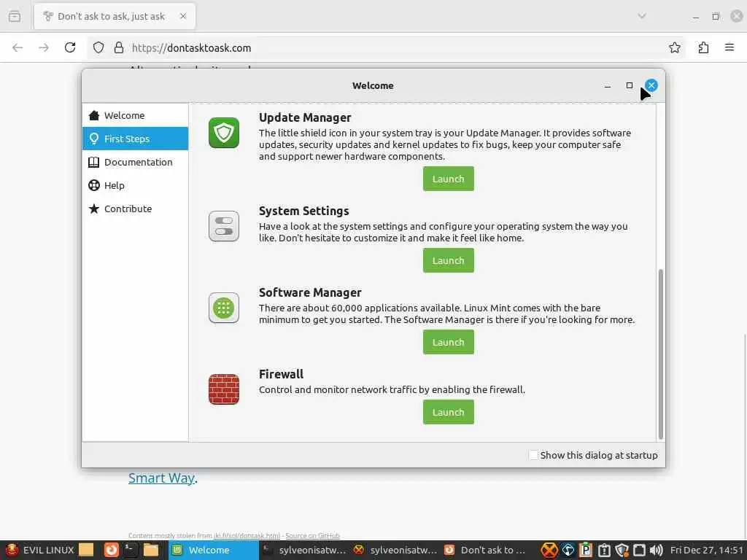747x560 pixels.
Task: Open the clock showing Fri Dec 27
Action: [x=706, y=550]
